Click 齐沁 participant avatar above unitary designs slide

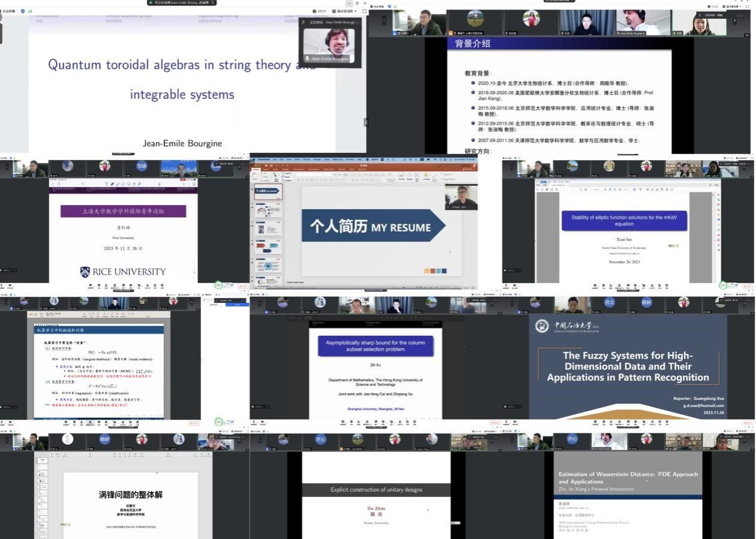[321, 439]
